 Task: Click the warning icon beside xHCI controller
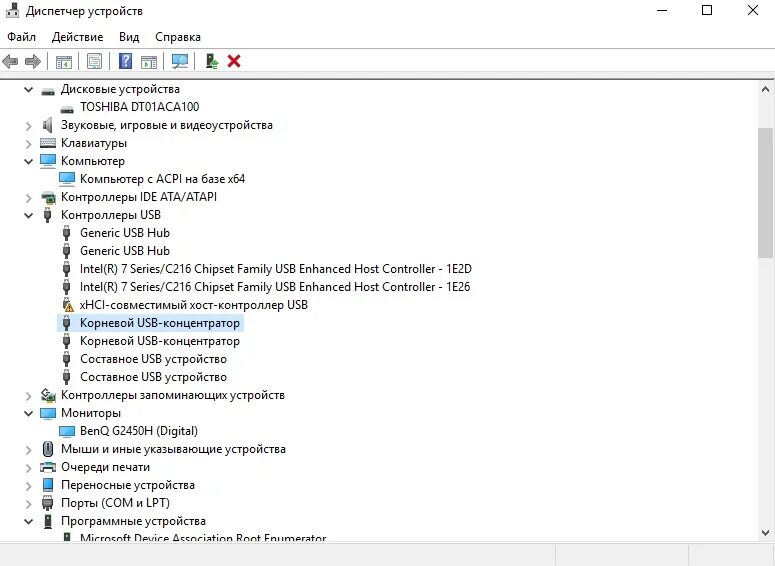point(67,305)
